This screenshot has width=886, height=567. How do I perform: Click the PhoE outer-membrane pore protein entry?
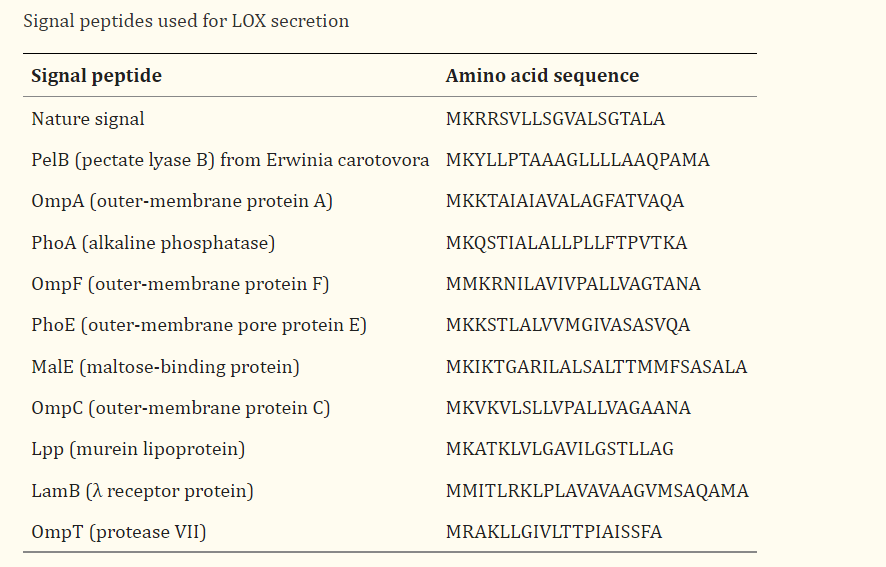(199, 325)
